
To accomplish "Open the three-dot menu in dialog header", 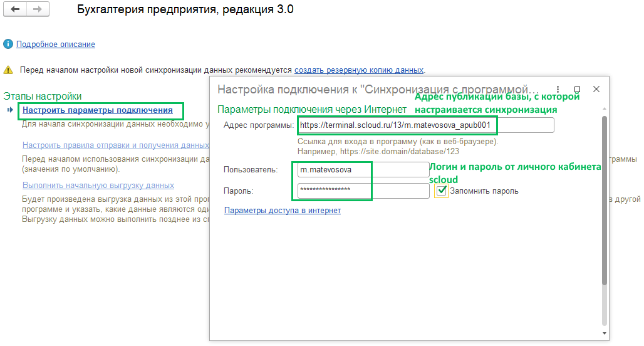I will tap(558, 90).
